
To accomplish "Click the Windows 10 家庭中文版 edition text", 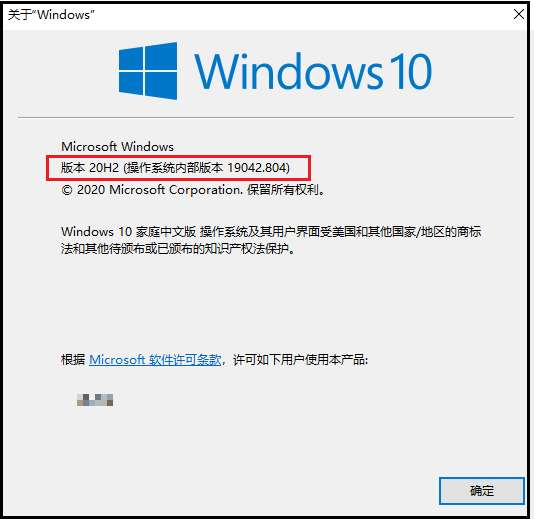I will 129,232.
